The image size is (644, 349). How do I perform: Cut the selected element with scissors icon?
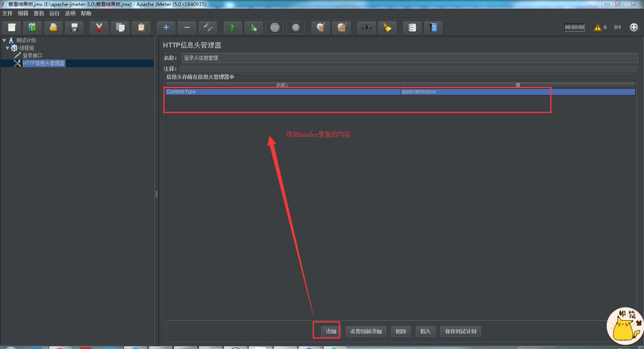[99, 27]
